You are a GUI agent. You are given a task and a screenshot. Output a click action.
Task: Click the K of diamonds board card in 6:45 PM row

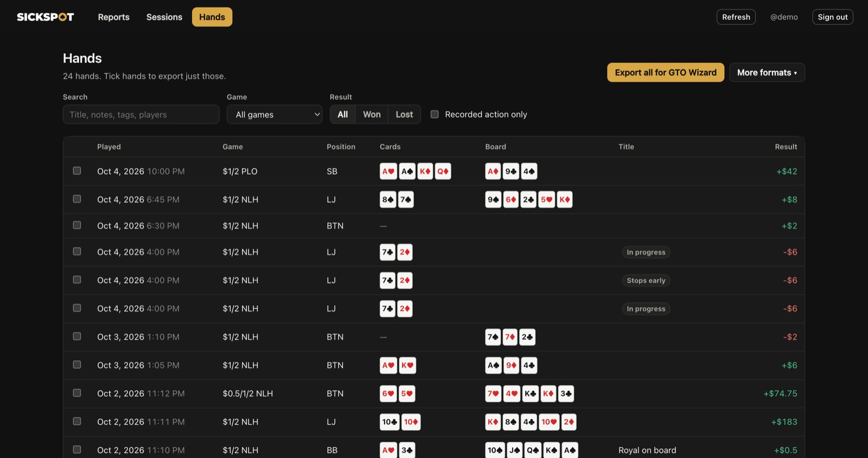click(565, 200)
